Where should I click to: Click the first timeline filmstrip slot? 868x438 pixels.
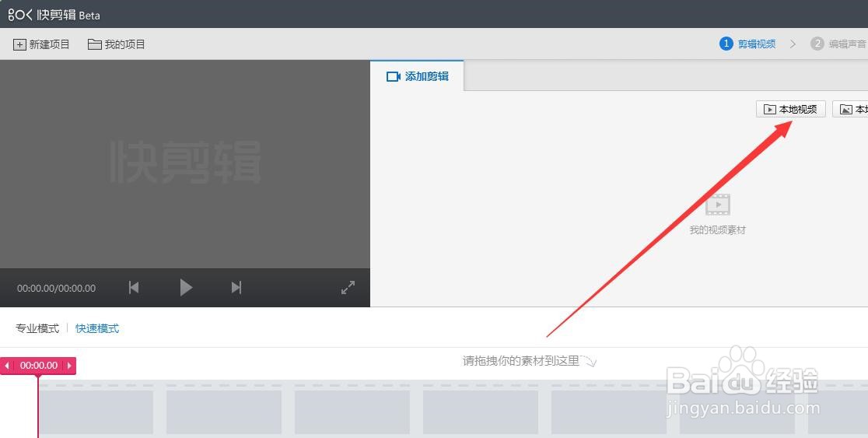95,412
